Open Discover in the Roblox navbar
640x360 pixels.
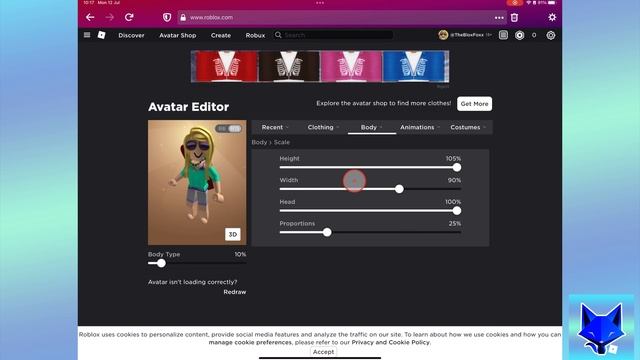point(131,36)
